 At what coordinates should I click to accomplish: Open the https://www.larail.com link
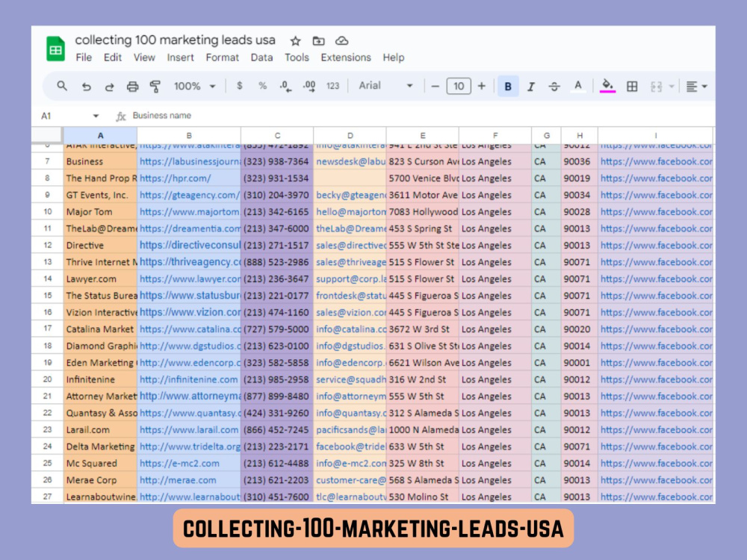(x=189, y=429)
